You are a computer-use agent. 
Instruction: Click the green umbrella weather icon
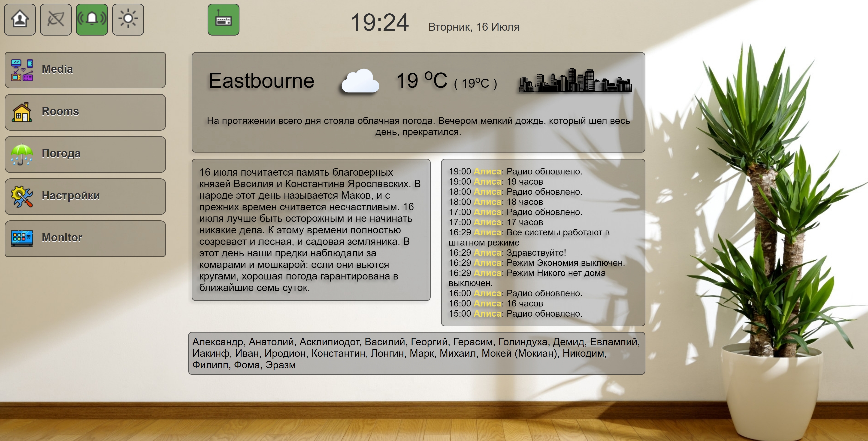(22, 154)
